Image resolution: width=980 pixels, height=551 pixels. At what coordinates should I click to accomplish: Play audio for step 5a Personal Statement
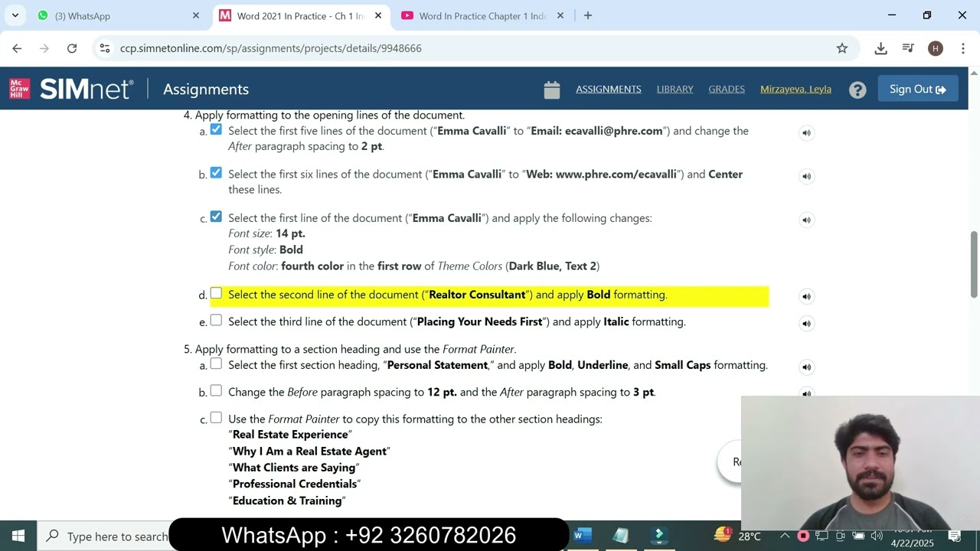(806, 367)
